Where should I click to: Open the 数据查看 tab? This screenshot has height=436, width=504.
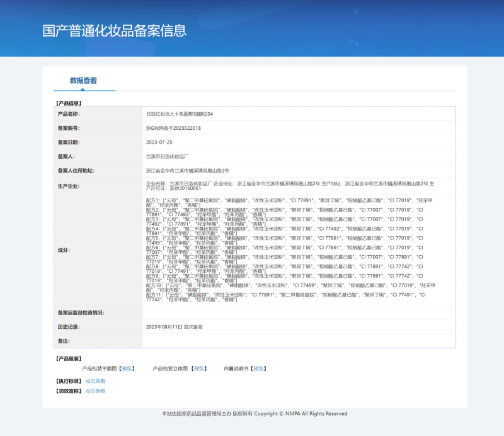[x=83, y=81]
